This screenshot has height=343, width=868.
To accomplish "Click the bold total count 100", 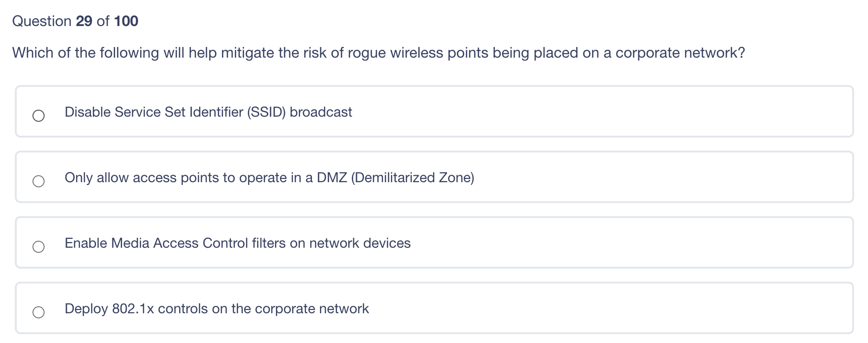I will coord(126,21).
